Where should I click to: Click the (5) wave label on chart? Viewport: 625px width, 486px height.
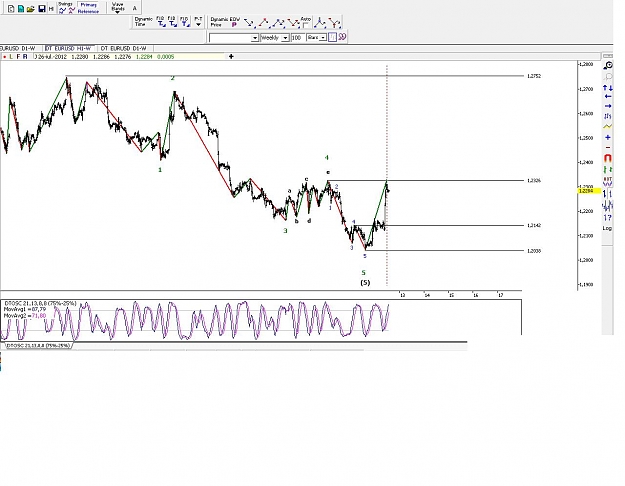tap(365, 283)
